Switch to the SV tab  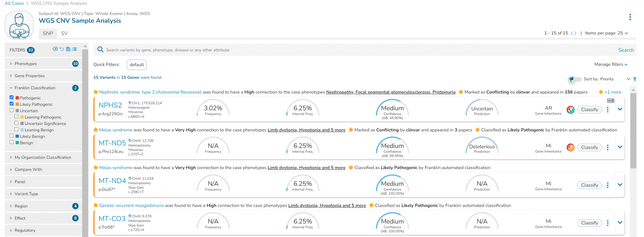(64, 33)
